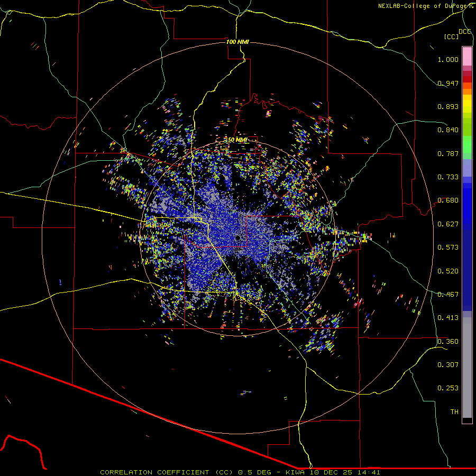Pick the gray lower segment of color bar
476x476 pixels.
coord(467,368)
